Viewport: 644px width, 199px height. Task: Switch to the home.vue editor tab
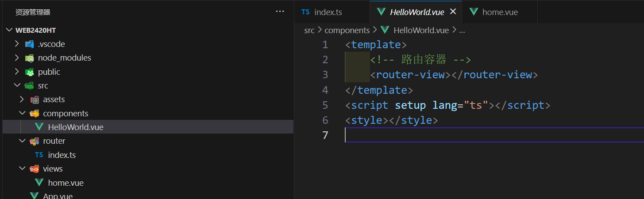click(x=500, y=12)
